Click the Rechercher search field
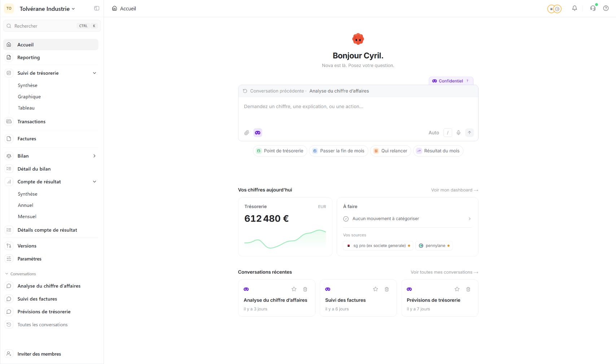This screenshot has height=364, width=616. [x=52, y=26]
